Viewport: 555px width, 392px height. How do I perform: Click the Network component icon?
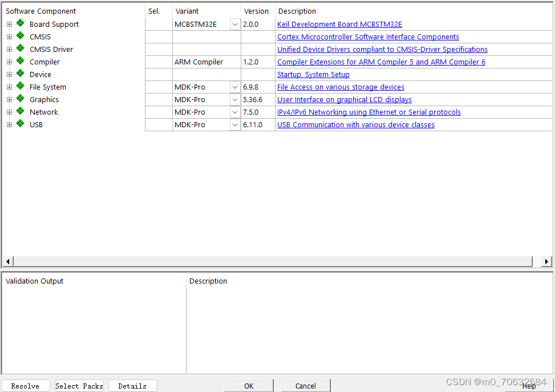(19, 112)
